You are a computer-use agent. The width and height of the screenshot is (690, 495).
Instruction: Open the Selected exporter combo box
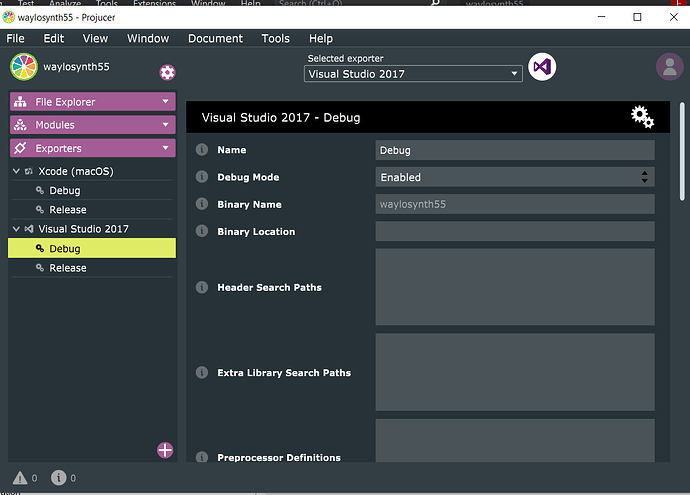(x=413, y=74)
